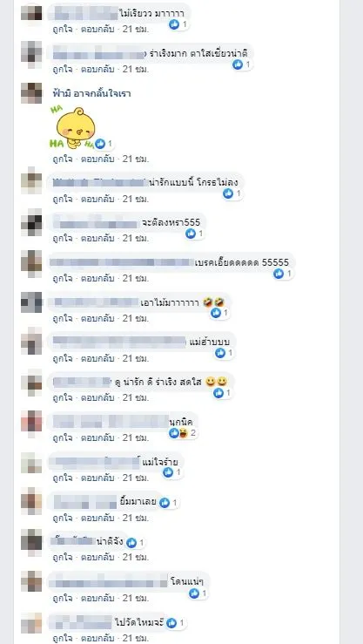Click like reaction icon on "น่ารักแบบนี้ โกรธไม่ลง" comment
Viewport: 363px width, 644px height.
pos(228,193)
